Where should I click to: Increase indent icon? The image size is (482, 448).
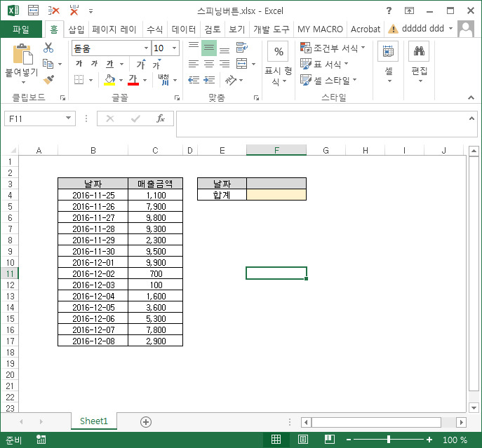(209, 80)
